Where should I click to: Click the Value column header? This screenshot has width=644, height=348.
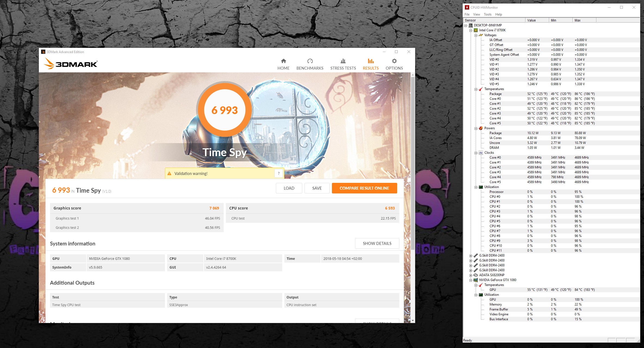pos(537,20)
